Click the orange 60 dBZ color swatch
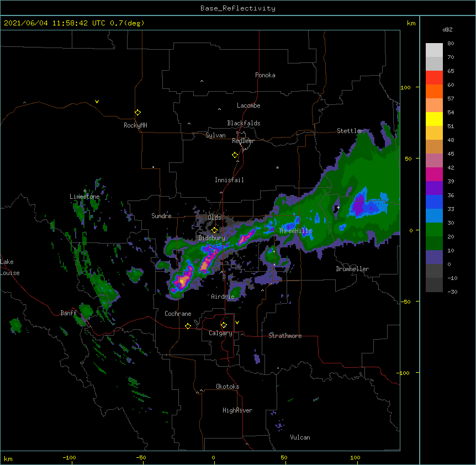This screenshot has height=465, width=476. (x=434, y=91)
